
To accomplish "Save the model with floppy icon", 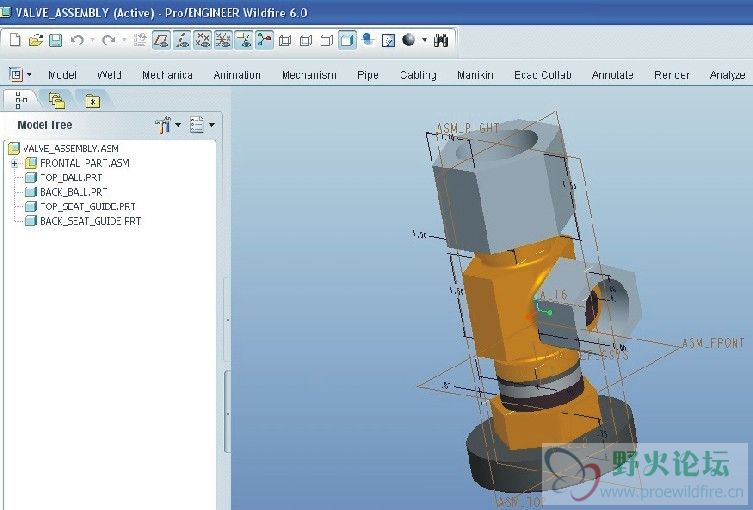I will 56,40.
